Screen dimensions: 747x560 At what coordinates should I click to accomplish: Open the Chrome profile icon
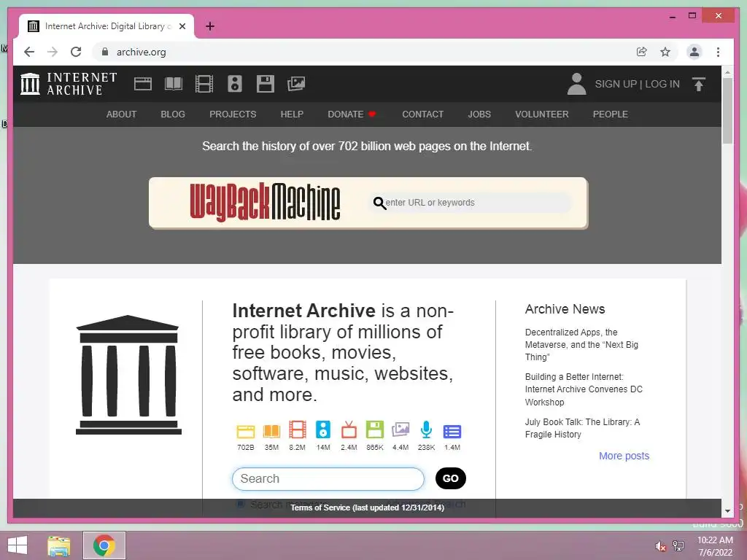click(694, 52)
